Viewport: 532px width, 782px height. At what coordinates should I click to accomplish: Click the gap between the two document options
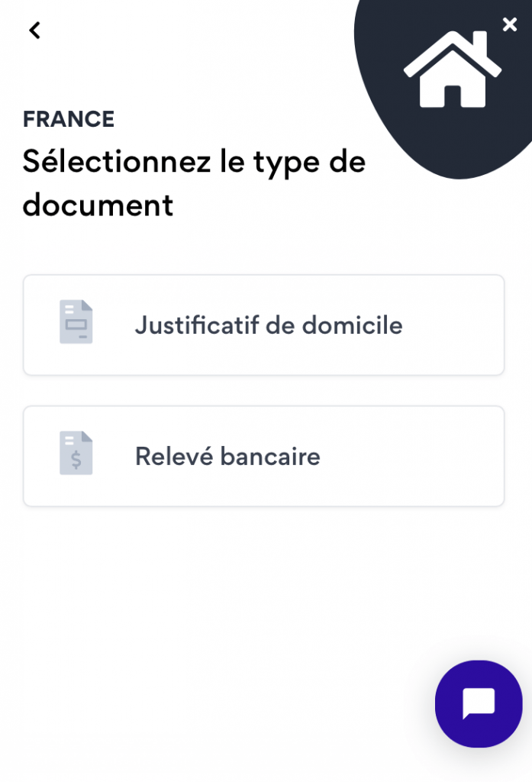click(264, 390)
